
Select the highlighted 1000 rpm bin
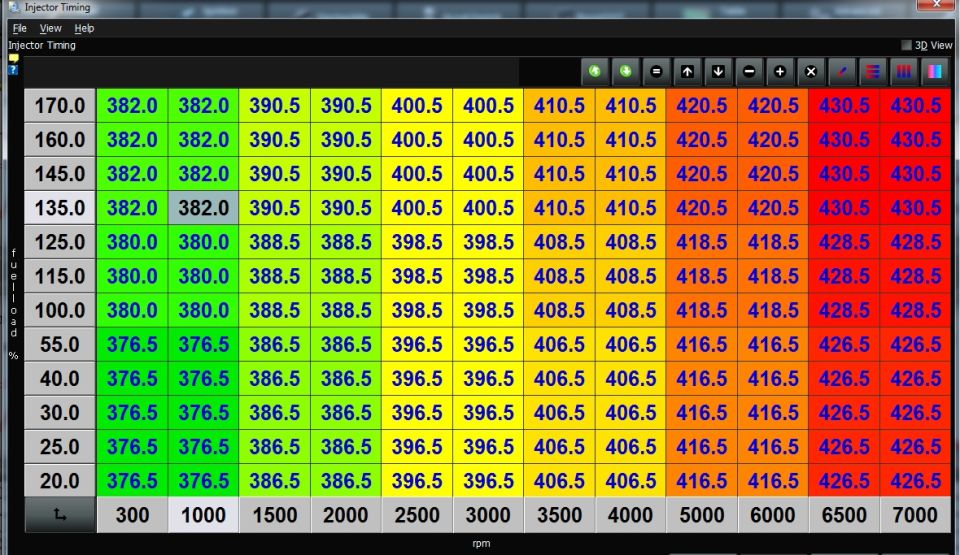click(203, 515)
